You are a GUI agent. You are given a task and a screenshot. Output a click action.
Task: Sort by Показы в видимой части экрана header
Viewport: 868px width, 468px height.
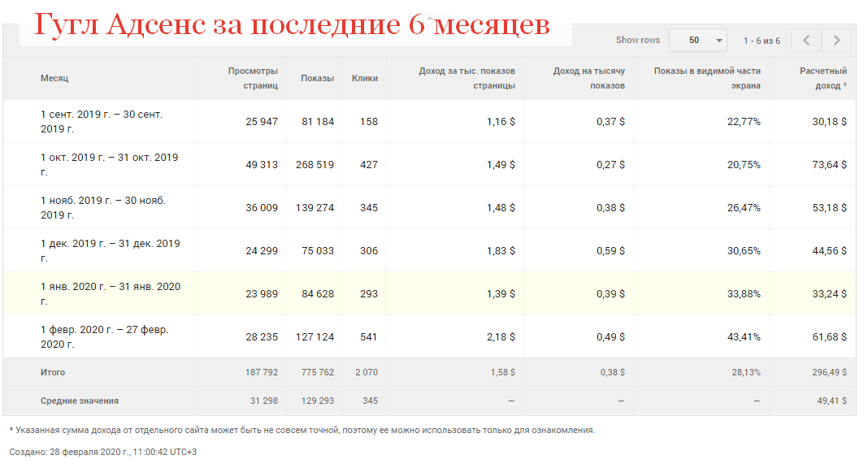(707, 78)
